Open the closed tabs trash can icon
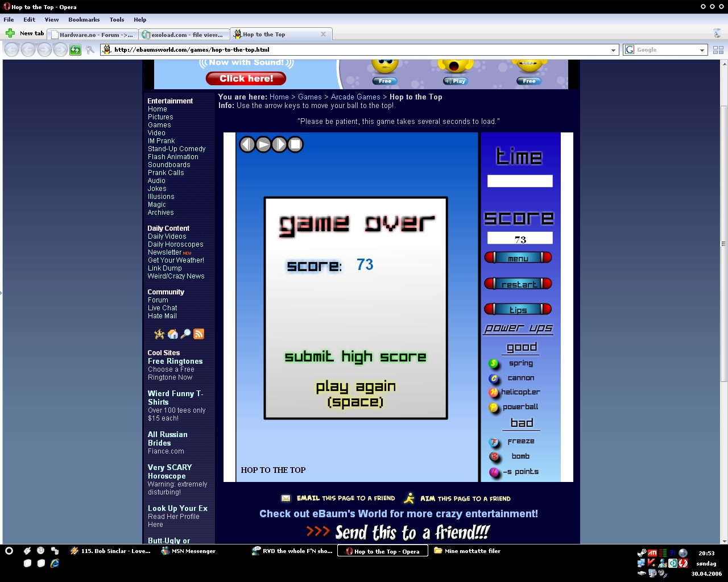 tap(717, 34)
